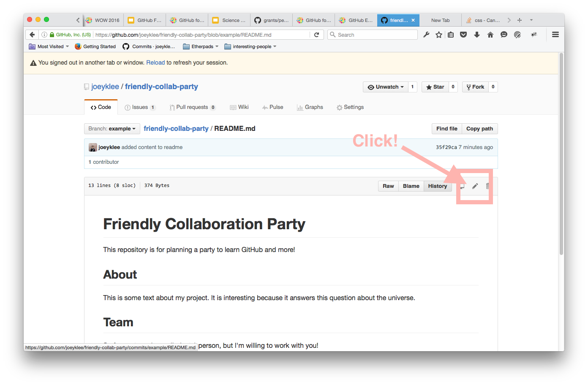Viewport: 588px width, 385px height.
Task: Click the Reload link in session warning
Action: (x=155, y=62)
